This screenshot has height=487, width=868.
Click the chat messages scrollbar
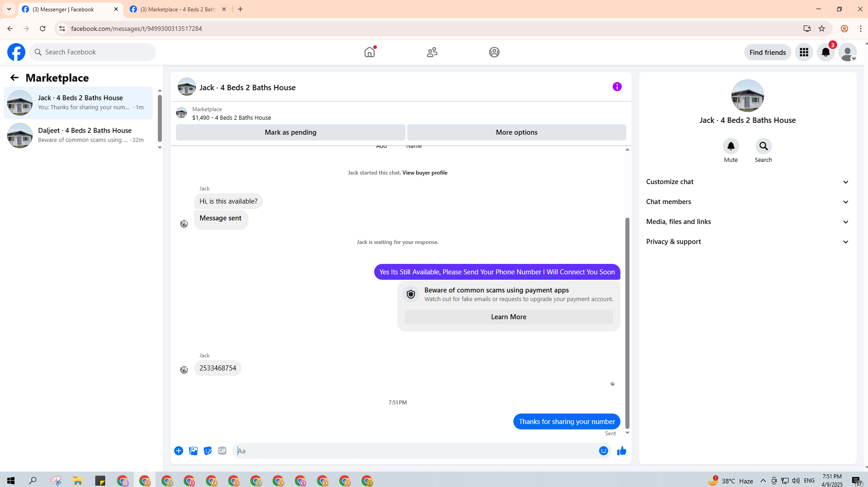[627, 323]
